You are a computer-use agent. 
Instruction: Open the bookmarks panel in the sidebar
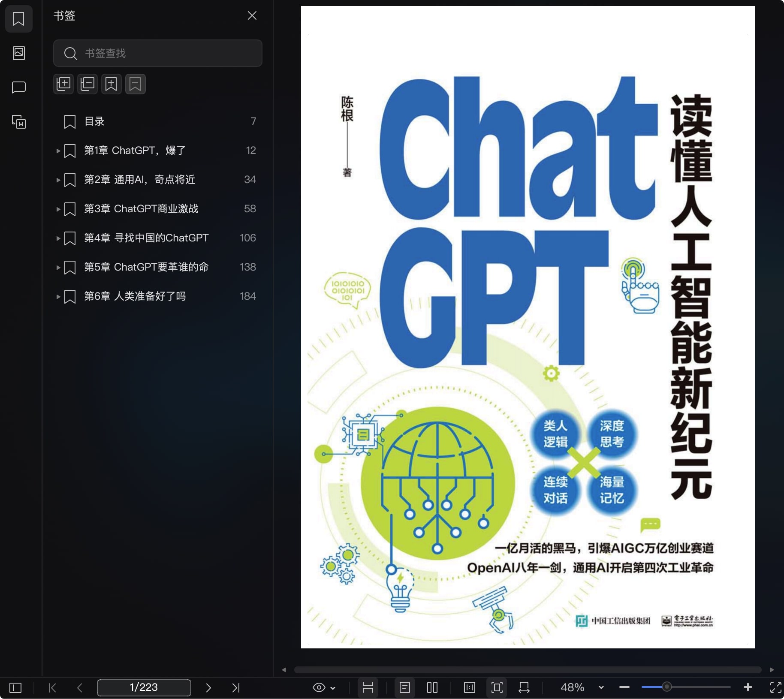click(18, 19)
